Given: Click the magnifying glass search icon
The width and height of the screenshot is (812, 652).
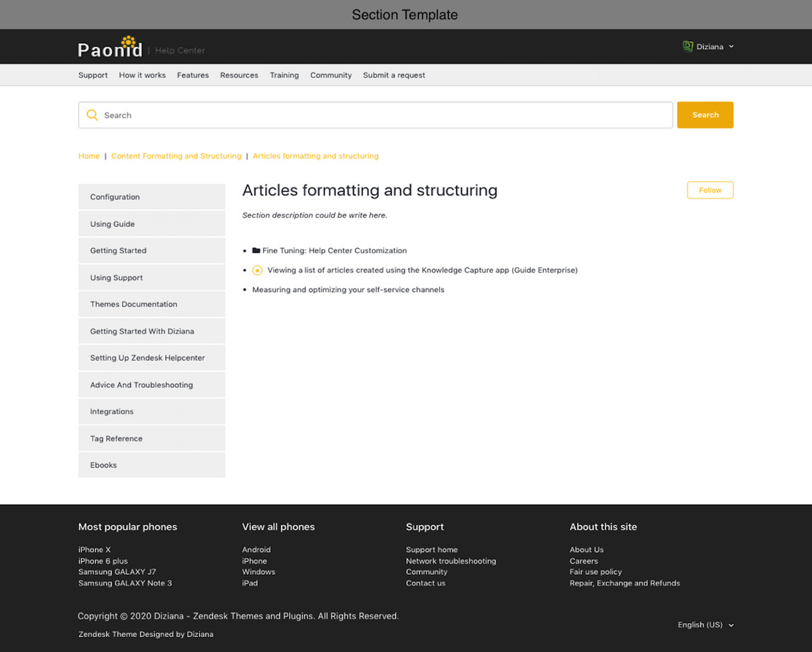Looking at the screenshot, I should click(92, 115).
